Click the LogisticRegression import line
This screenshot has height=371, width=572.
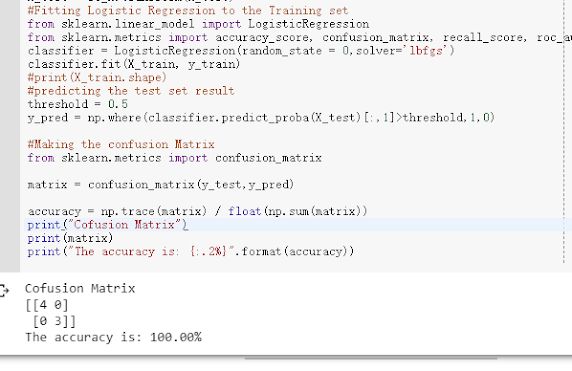point(198,24)
